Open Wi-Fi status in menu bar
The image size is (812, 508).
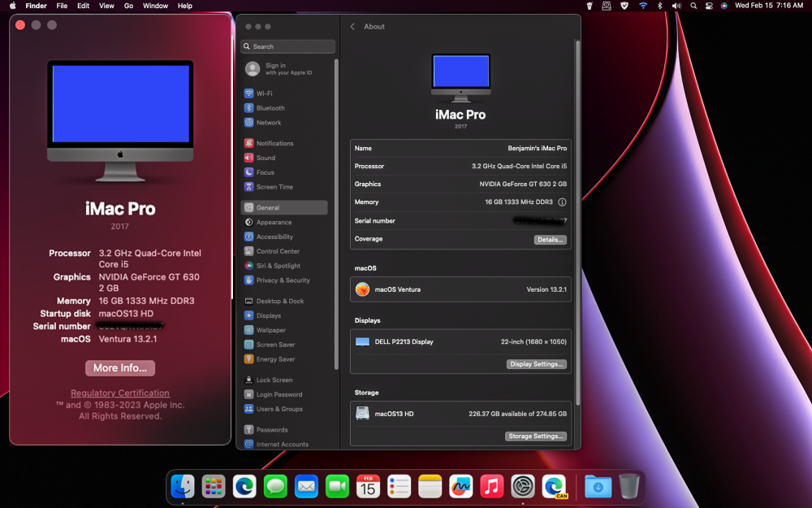coord(642,6)
